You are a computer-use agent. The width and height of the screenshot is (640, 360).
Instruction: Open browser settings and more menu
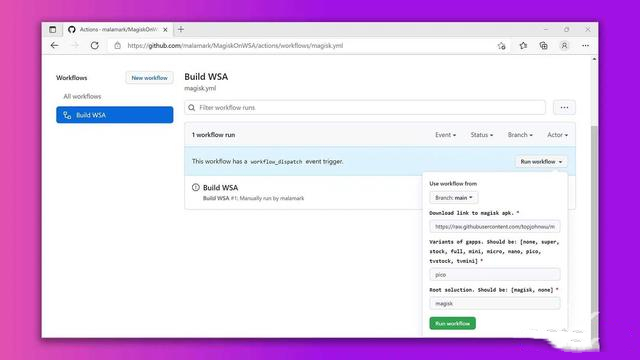point(585,46)
